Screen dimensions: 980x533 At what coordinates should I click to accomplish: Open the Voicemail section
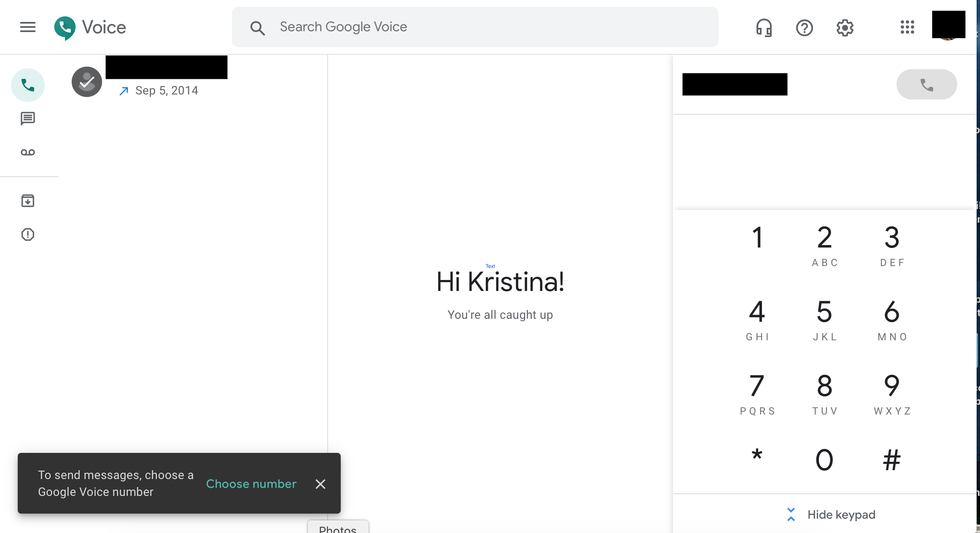point(27,152)
